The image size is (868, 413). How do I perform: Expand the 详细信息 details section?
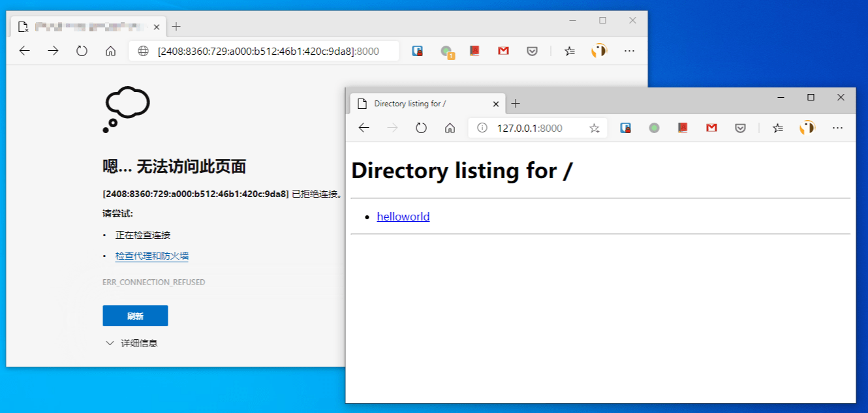(x=131, y=343)
